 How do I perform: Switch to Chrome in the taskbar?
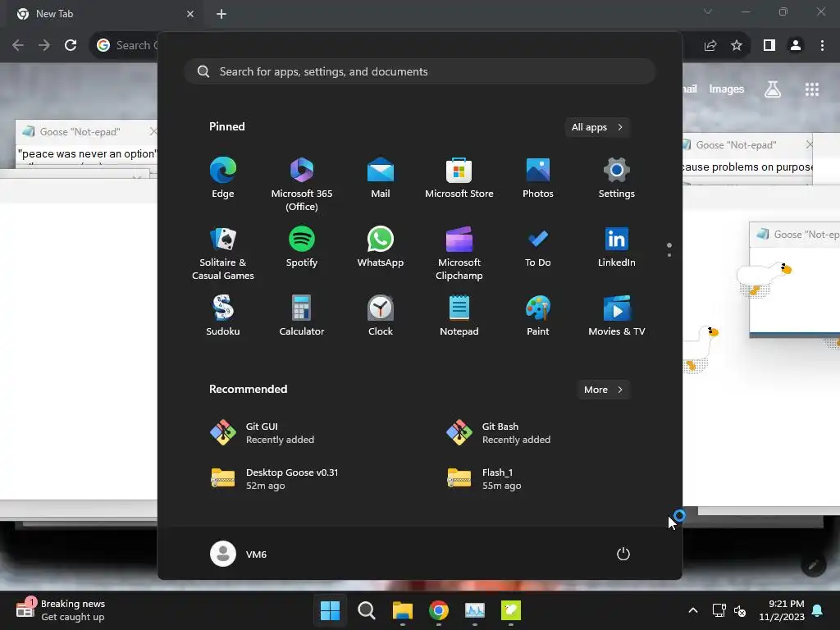pyautogui.click(x=439, y=610)
